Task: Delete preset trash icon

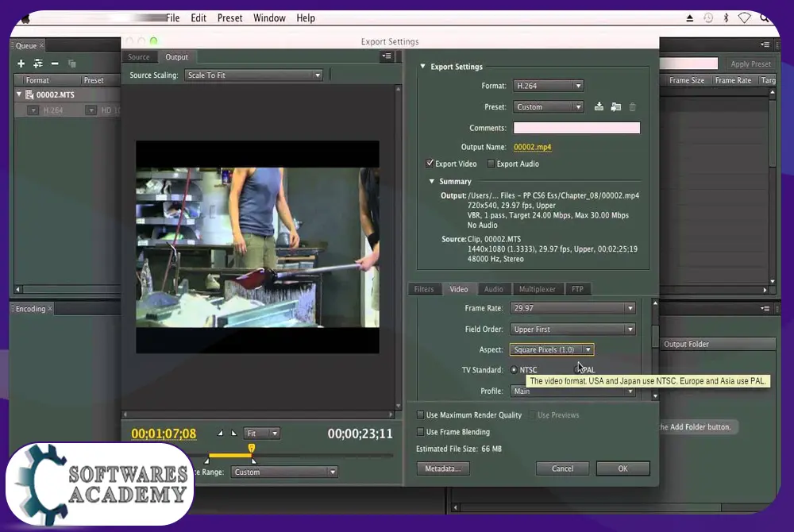Action: (633, 107)
